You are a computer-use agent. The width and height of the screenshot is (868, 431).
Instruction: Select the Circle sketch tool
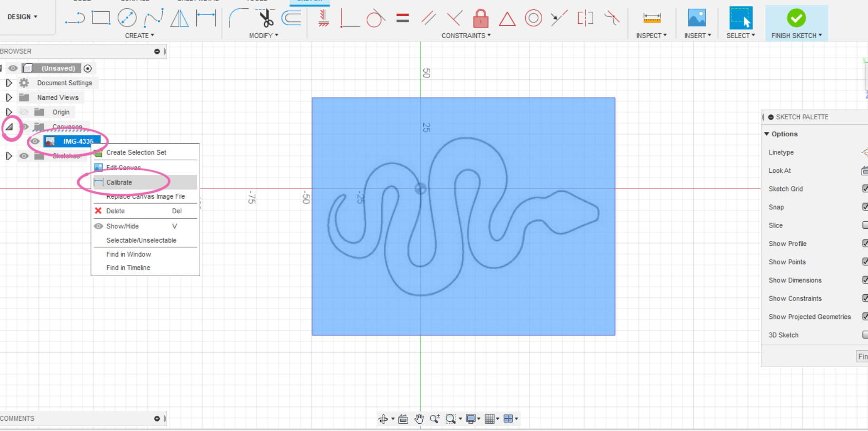127,18
